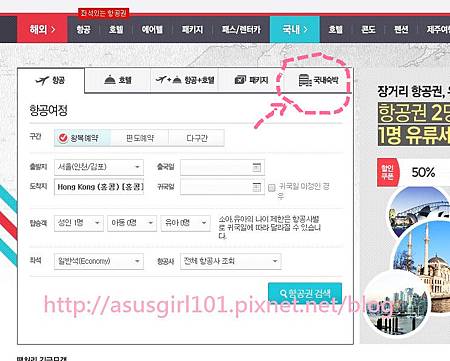Open the 유아 0명 infants dropdown
The image size is (450, 361).
(x=186, y=223)
